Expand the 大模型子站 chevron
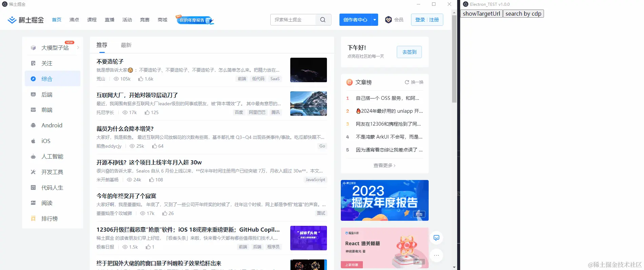The height and width of the screenshot is (270, 644). coord(78,48)
